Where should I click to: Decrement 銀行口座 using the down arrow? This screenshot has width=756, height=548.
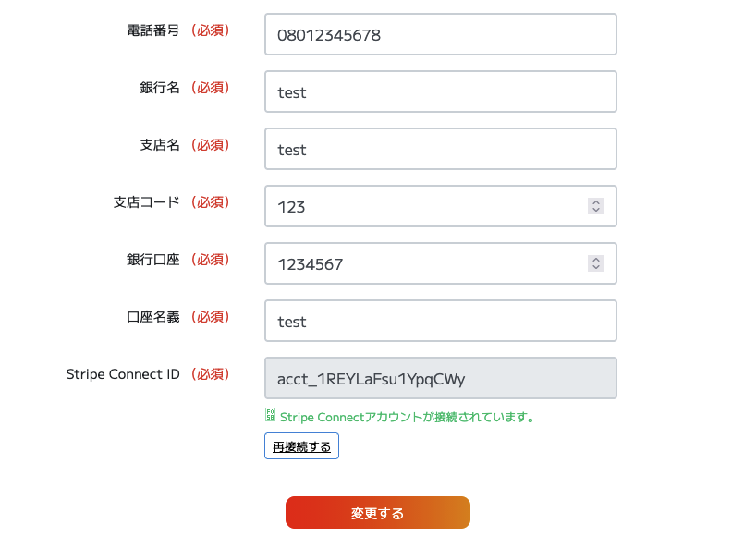[596, 268]
